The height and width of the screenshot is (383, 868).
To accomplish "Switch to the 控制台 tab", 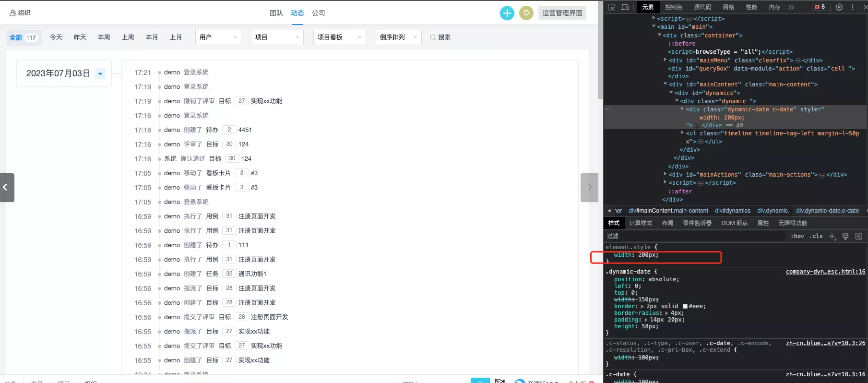I will 674,7.
